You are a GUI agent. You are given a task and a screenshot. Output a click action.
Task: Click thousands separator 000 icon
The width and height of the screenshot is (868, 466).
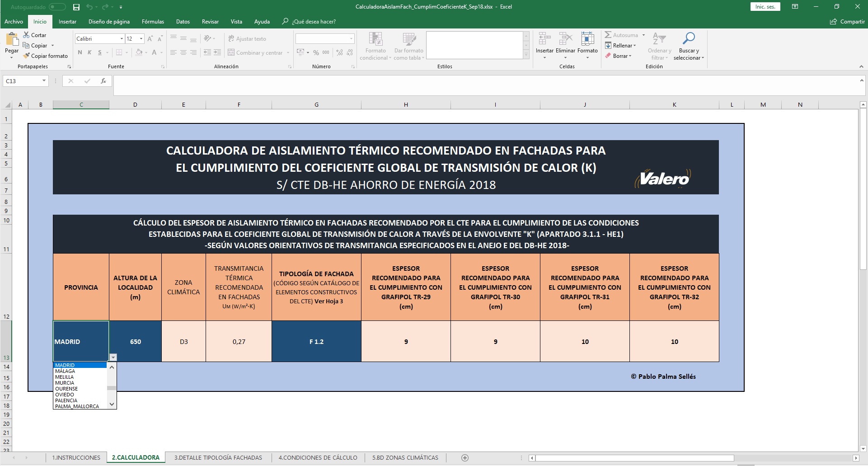click(326, 52)
